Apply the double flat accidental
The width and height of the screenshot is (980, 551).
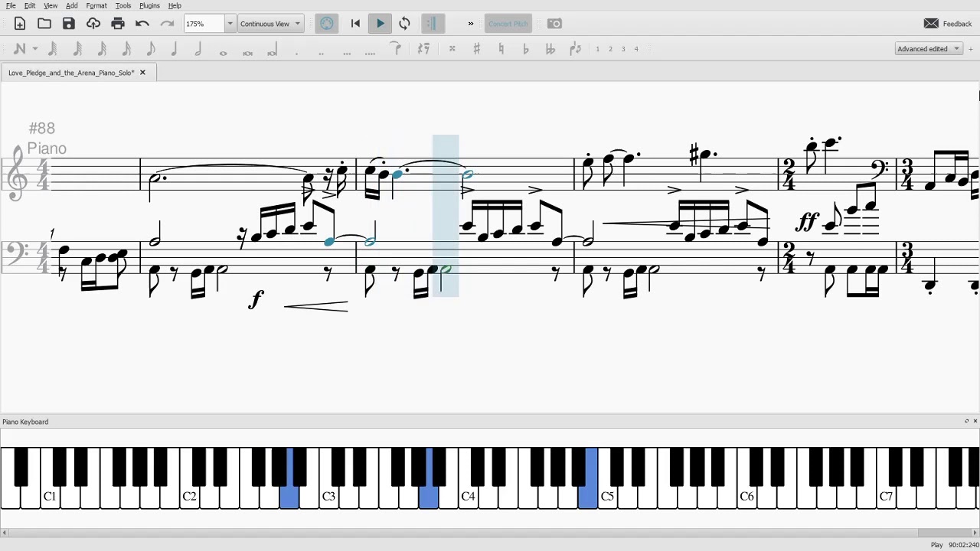tap(550, 49)
